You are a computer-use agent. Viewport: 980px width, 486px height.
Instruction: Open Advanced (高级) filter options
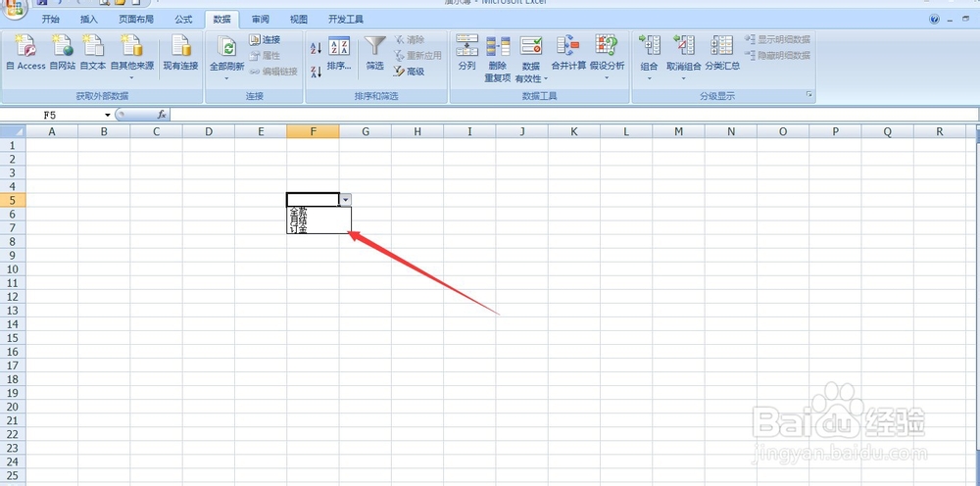tap(409, 72)
